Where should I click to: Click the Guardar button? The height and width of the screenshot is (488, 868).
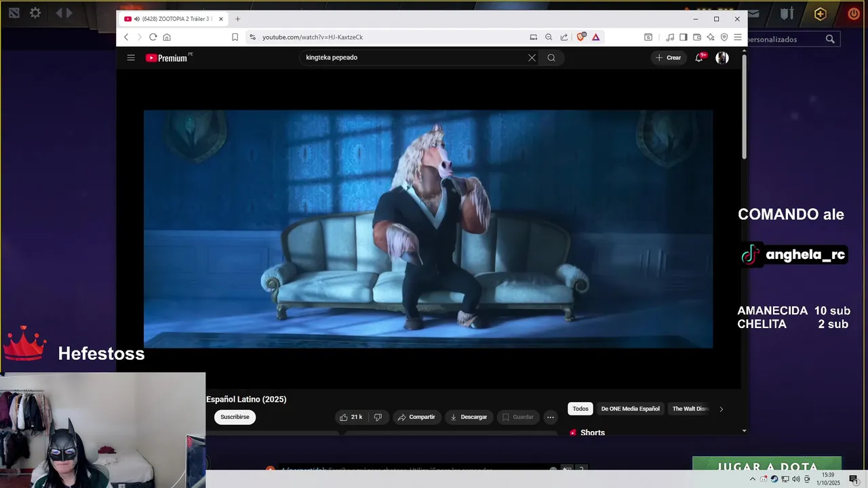click(517, 417)
